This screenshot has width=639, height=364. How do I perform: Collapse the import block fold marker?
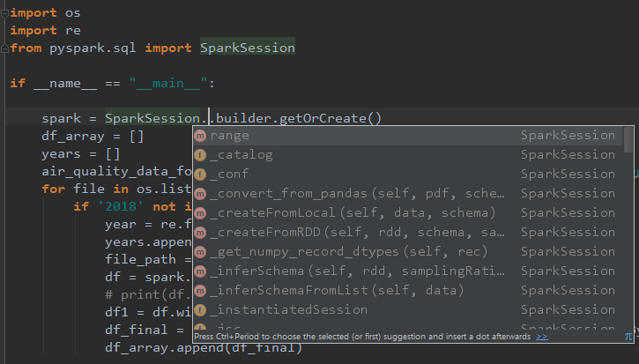coord(4,13)
